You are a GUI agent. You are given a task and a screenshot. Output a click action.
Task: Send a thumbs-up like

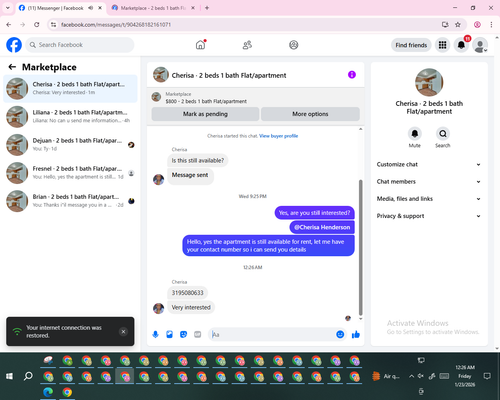356,334
